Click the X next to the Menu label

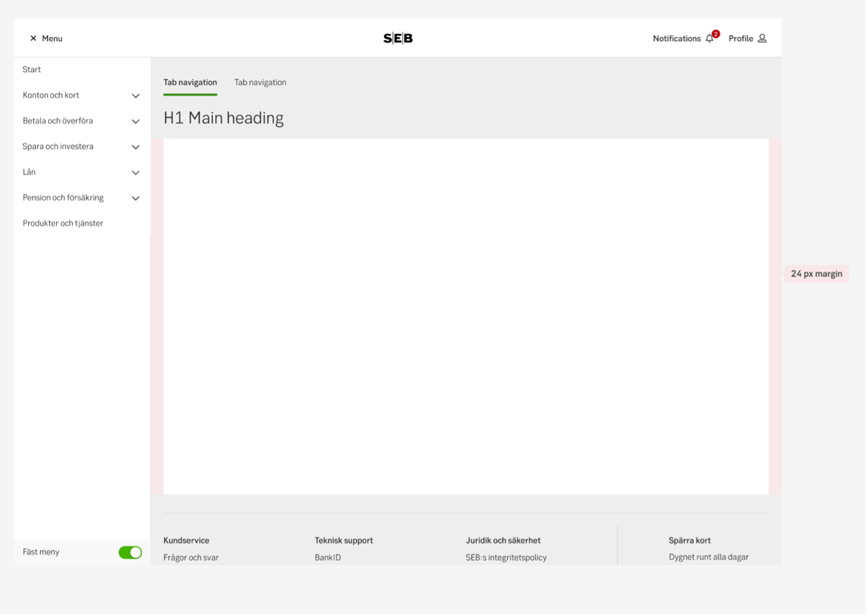pyautogui.click(x=32, y=38)
